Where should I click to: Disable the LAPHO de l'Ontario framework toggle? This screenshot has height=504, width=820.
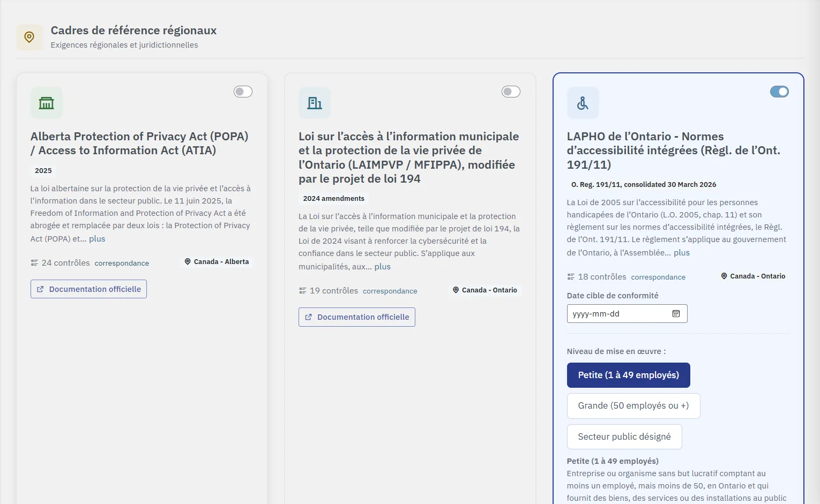pos(779,92)
